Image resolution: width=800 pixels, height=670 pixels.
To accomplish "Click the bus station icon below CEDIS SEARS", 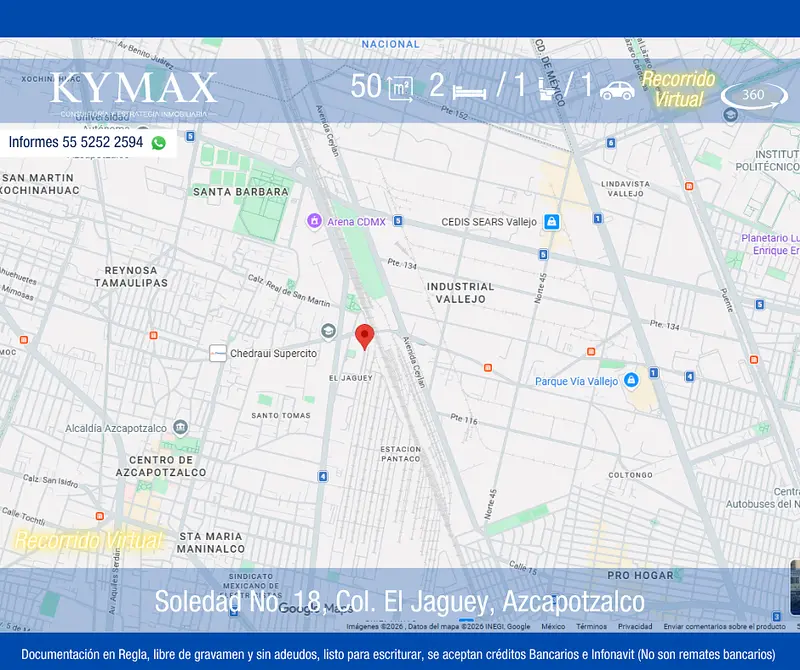I will (x=543, y=254).
